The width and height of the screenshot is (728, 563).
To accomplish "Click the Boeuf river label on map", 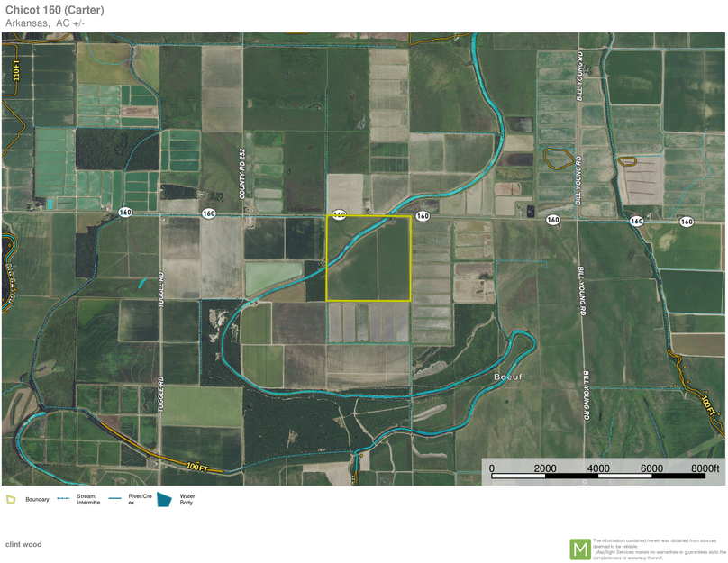I will click(x=508, y=377).
